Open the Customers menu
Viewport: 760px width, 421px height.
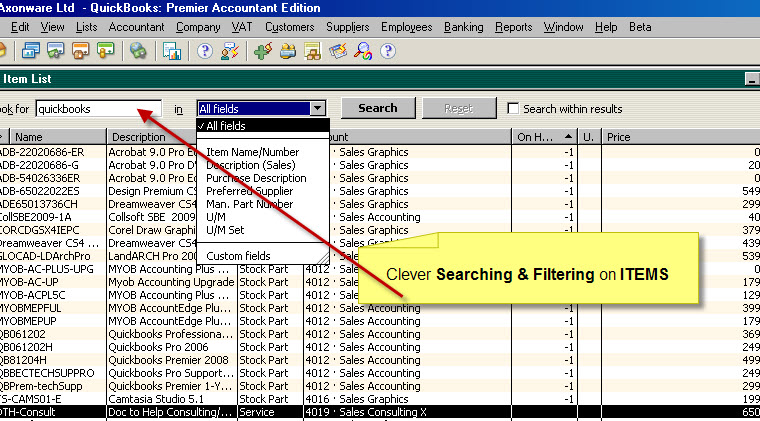pyautogui.click(x=289, y=27)
